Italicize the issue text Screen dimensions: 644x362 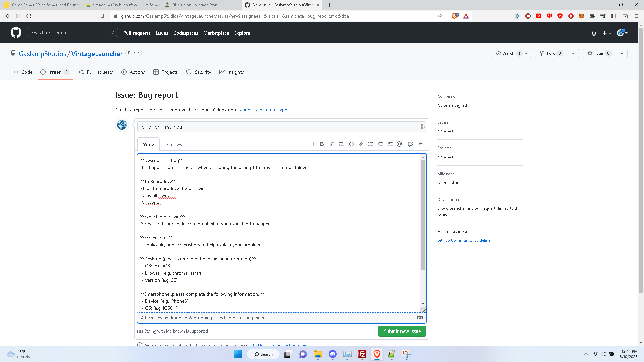331,144
